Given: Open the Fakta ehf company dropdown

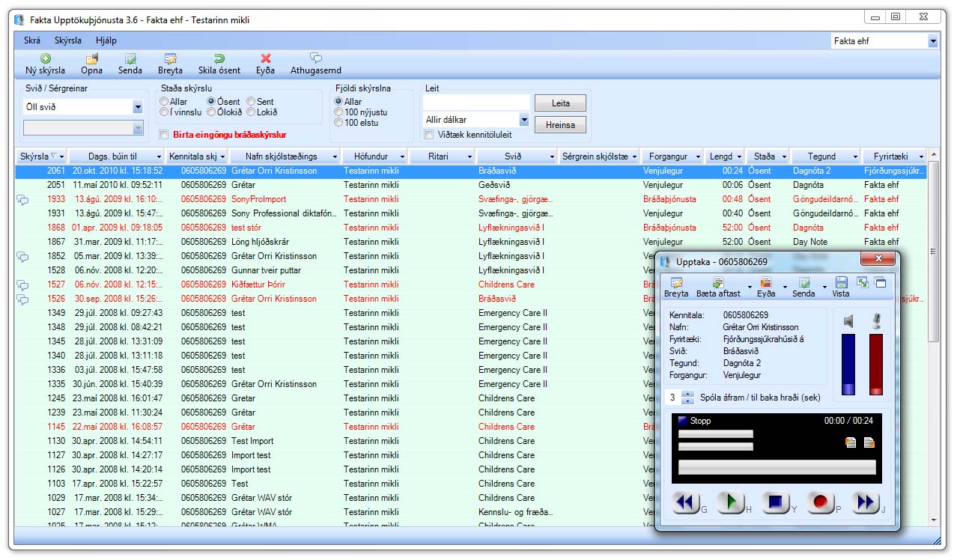Looking at the screenshot, I should click(933, 41).
